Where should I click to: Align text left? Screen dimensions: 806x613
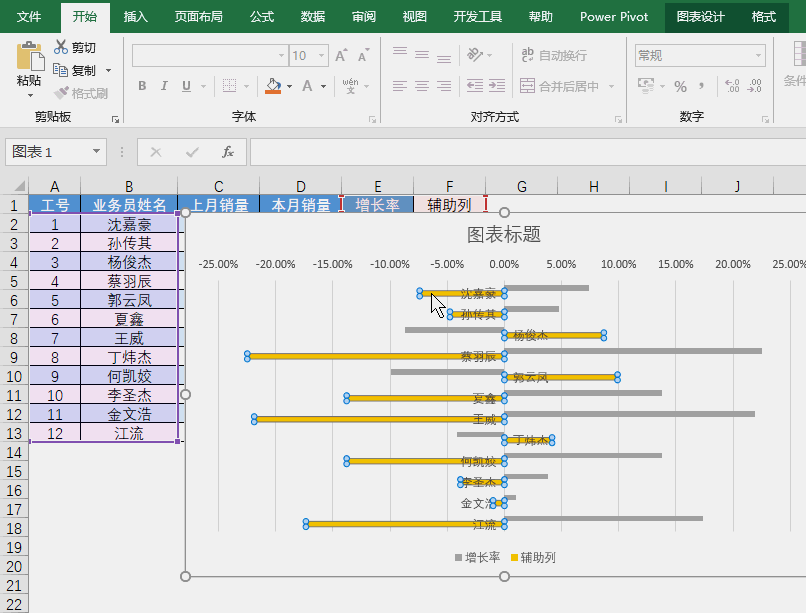pos(400,86)
